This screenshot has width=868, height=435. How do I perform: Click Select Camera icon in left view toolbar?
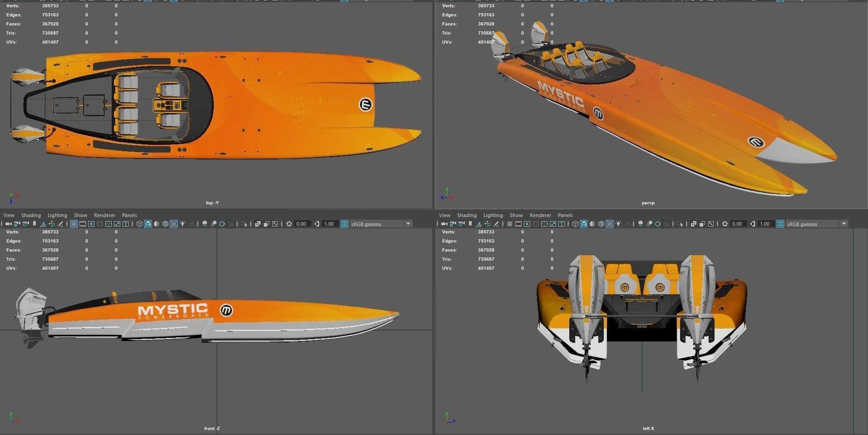pos(444,224)
